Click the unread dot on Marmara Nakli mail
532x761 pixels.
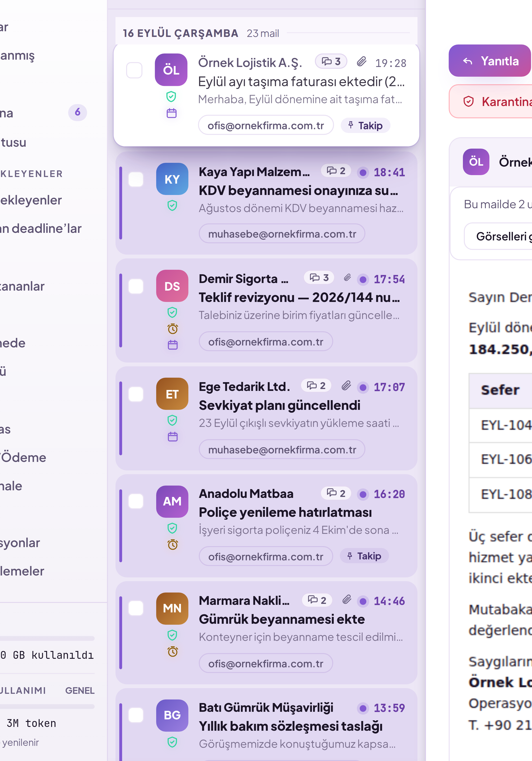click(x=363, y=601)
